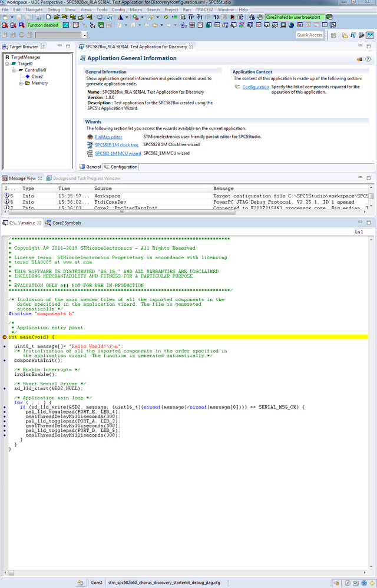Click the status bar icon left of Core2
This screenshot has width=377, height=588.
pyautogui.click(x=80, y=583)
